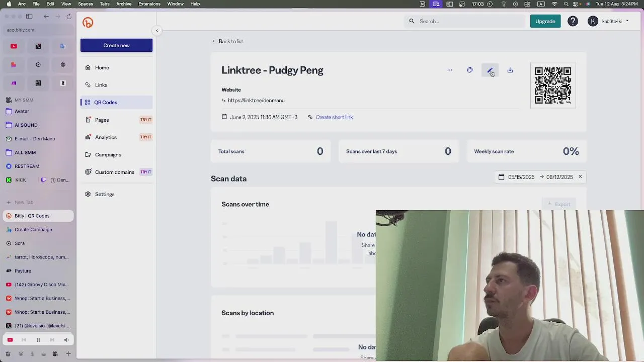Open the YouTube pinned favorite in Arc
Screen dimensions: 644x362
[14, 46]
